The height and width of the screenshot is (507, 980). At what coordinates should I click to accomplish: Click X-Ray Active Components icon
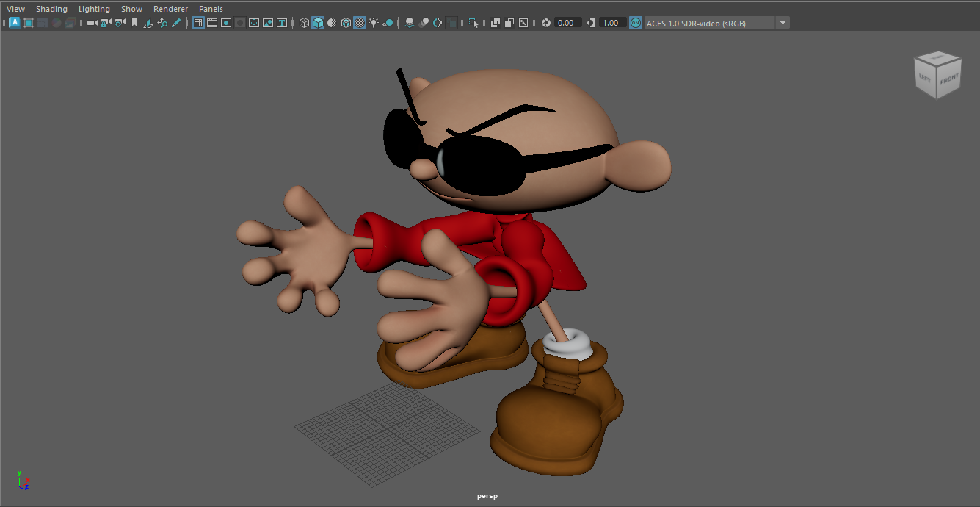(x=509, y=23)
